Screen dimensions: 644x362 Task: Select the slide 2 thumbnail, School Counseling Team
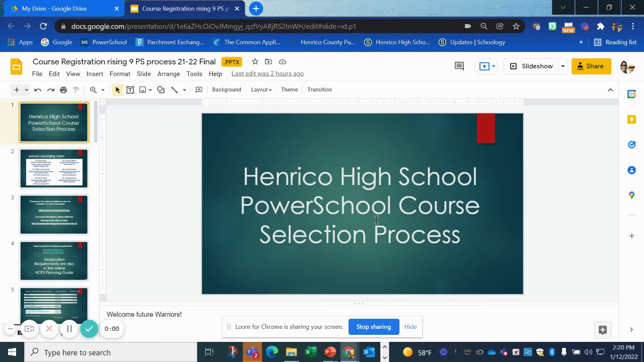click(x=54, y=168)
